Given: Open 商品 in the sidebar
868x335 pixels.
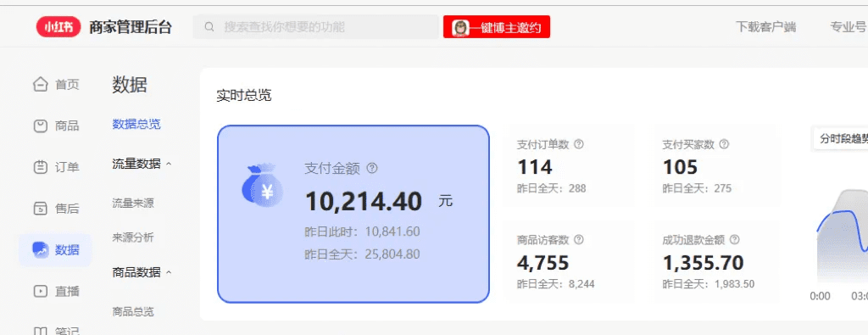Looking at the screenshot, I should (x=55, y=126).
